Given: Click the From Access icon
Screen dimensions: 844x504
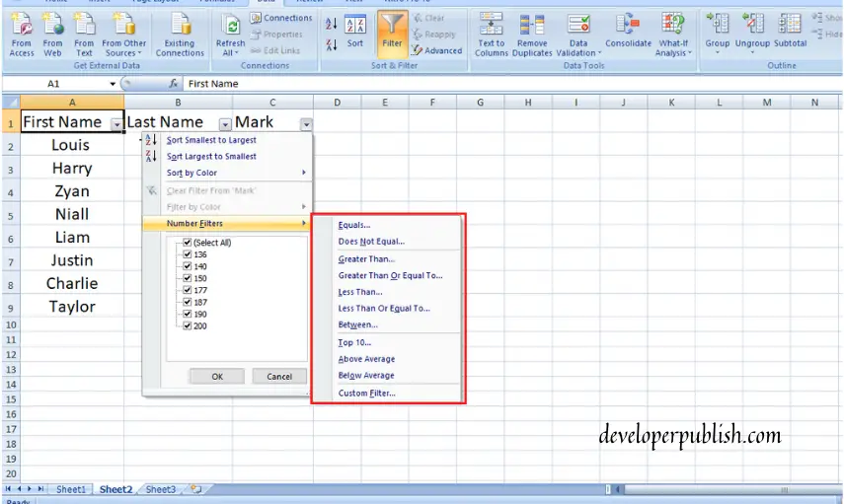Looking at the screenshot, I should click(22, 35).
